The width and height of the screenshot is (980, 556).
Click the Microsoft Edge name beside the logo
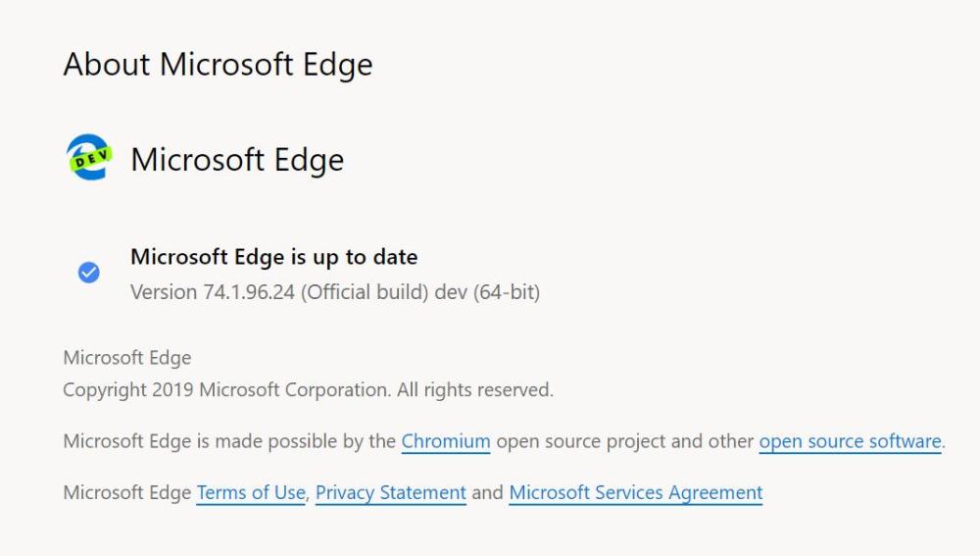click(x=237, y=159)
